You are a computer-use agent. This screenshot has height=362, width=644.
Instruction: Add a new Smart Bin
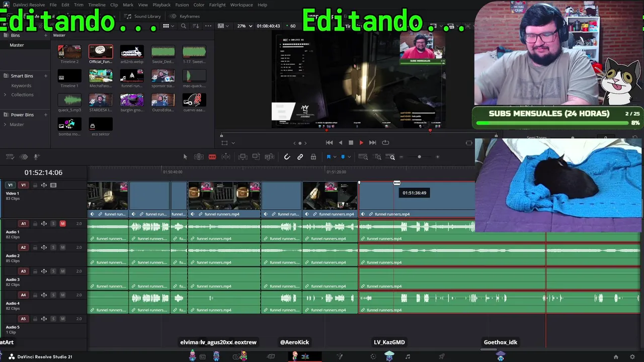[x=45, y=76]
